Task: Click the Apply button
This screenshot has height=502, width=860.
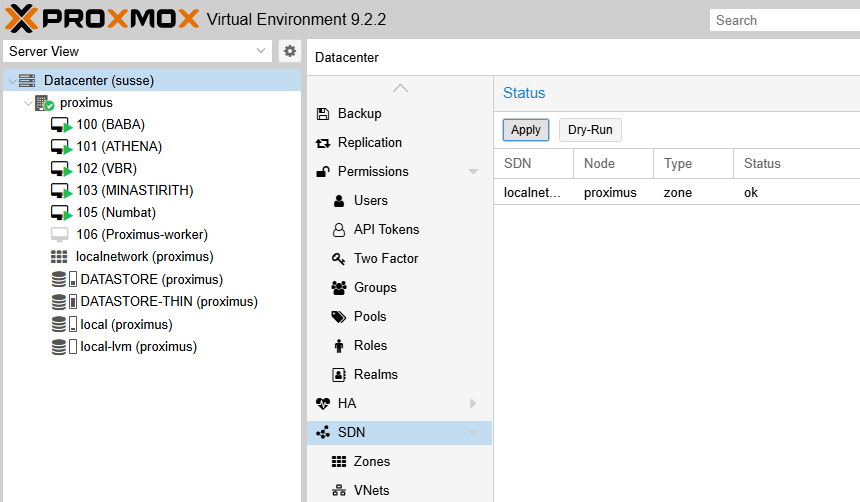Action: 526,130
